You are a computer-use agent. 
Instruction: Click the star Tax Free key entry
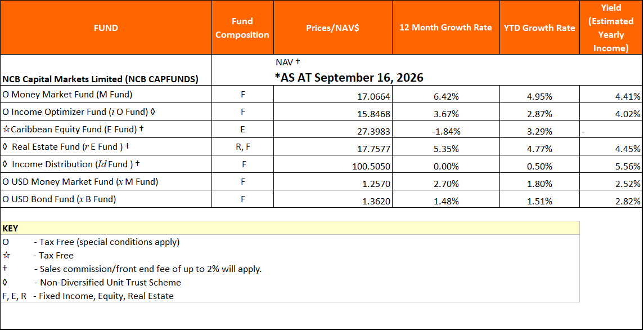(38, 256)
